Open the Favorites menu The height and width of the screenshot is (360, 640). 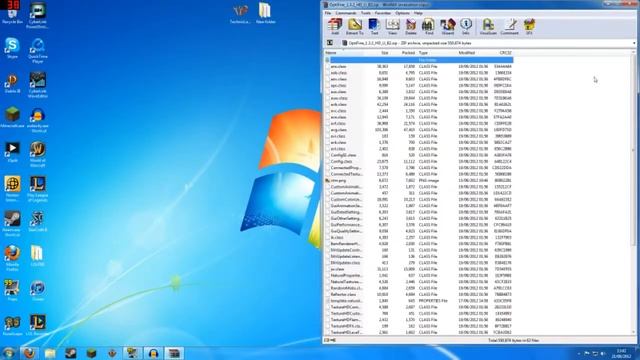(x=383, y=13)
